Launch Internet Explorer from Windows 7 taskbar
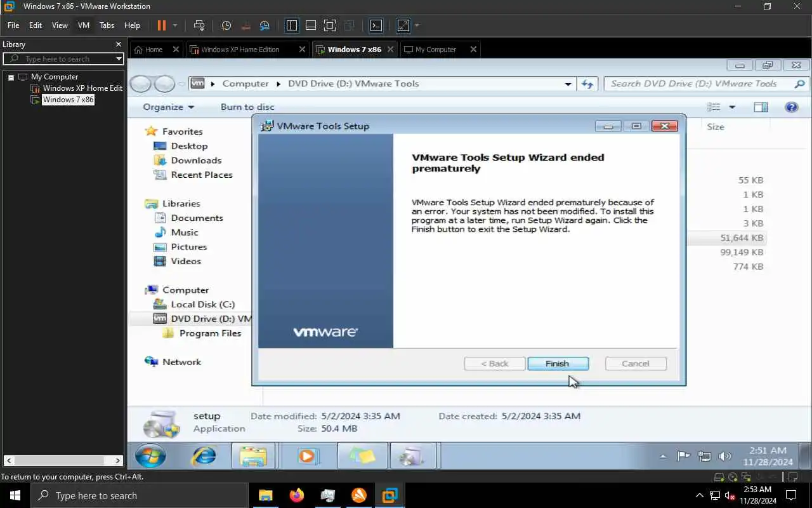812x508 pixels. click(x=204, y=456)
